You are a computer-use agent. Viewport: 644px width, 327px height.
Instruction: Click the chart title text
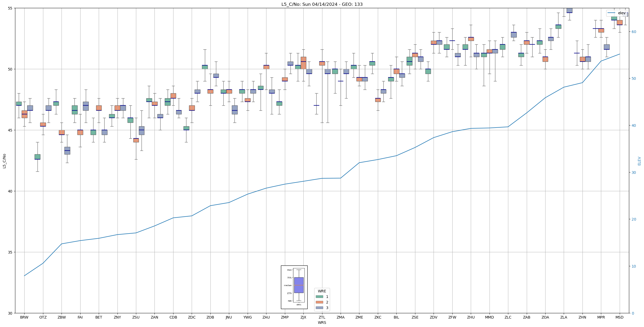(x=322, y=4)
